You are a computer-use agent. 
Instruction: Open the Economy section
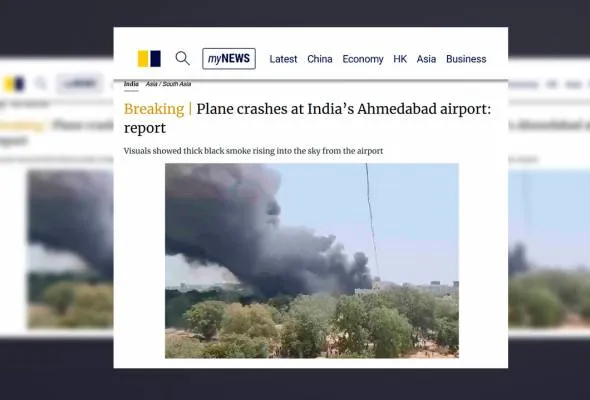(363, 59)
